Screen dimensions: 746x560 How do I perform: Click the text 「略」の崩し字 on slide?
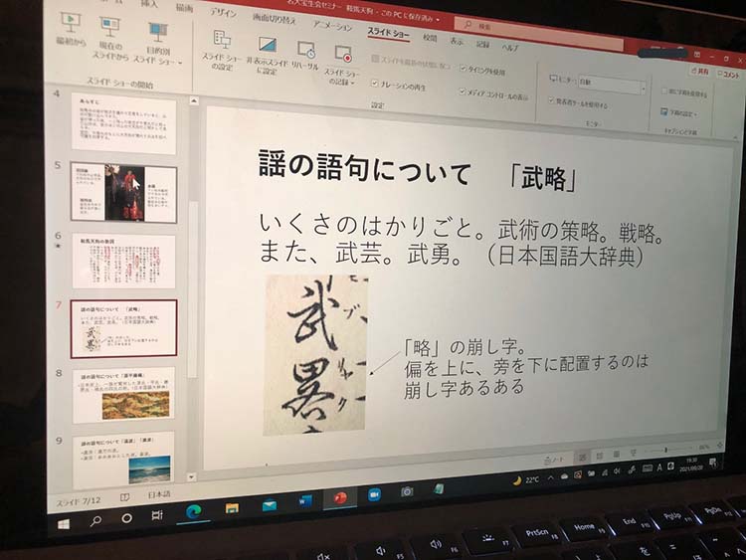465,348
